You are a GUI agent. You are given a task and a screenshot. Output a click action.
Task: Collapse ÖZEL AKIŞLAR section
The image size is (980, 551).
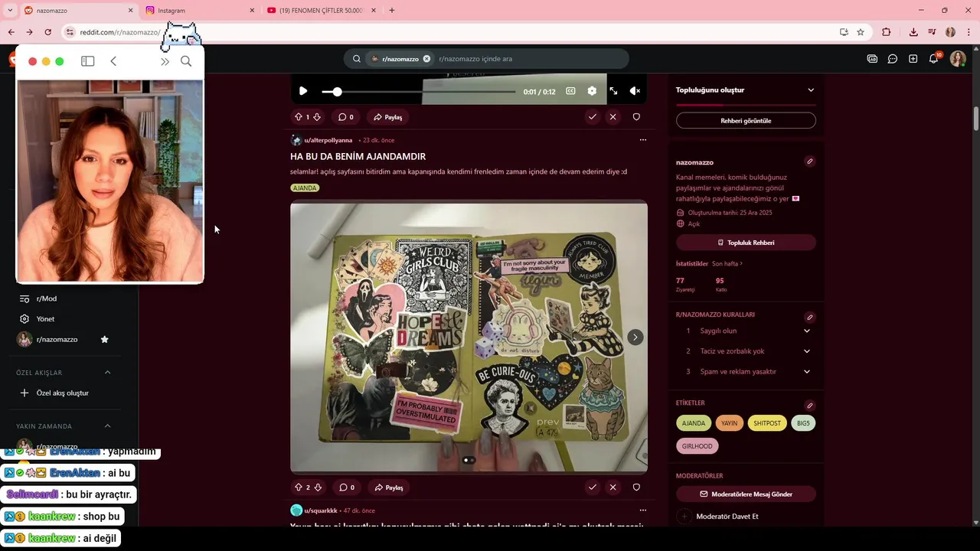(x=107, y=373)
